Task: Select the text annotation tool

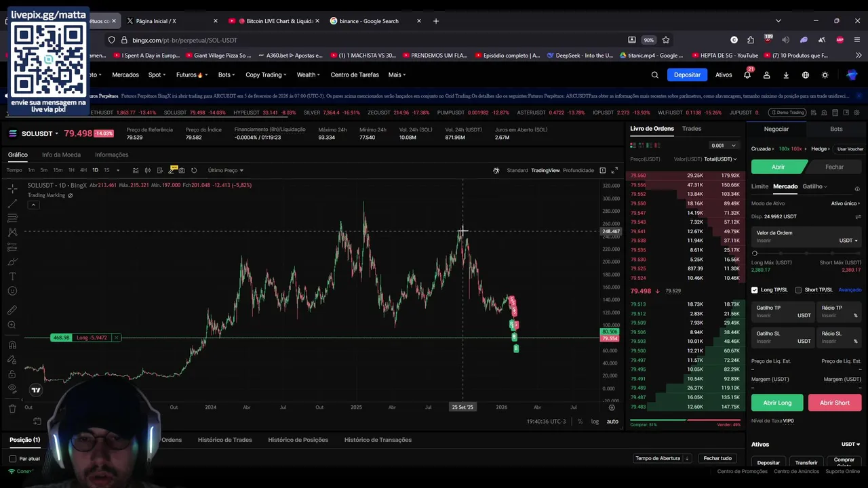Action: point(12,276)
